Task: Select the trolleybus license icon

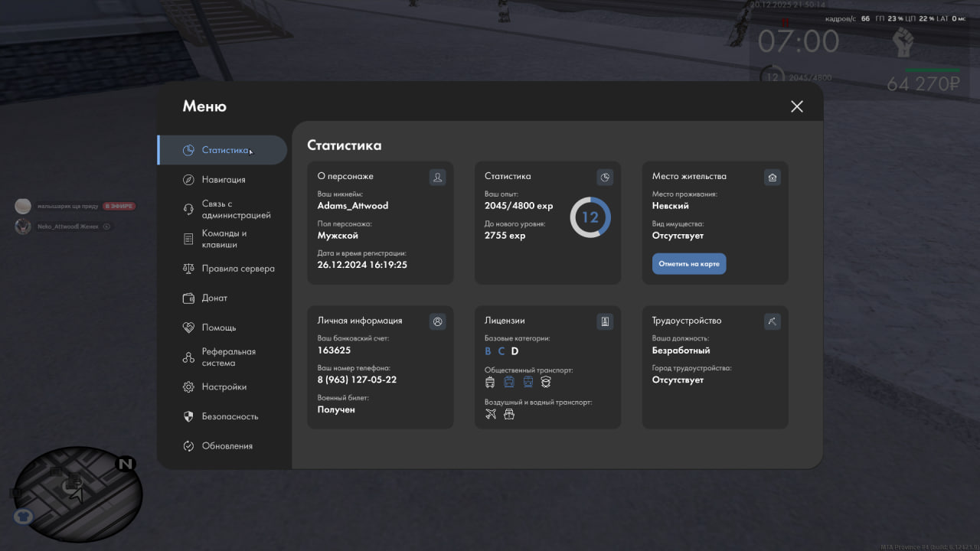Action: click(x=490, y=382)
